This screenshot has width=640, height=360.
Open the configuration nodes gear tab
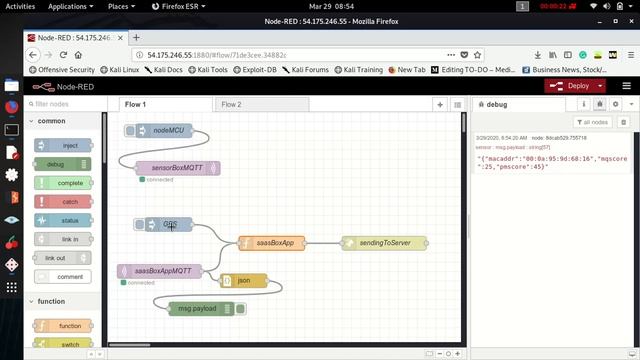pyautogui.click(x=616, y=104)
